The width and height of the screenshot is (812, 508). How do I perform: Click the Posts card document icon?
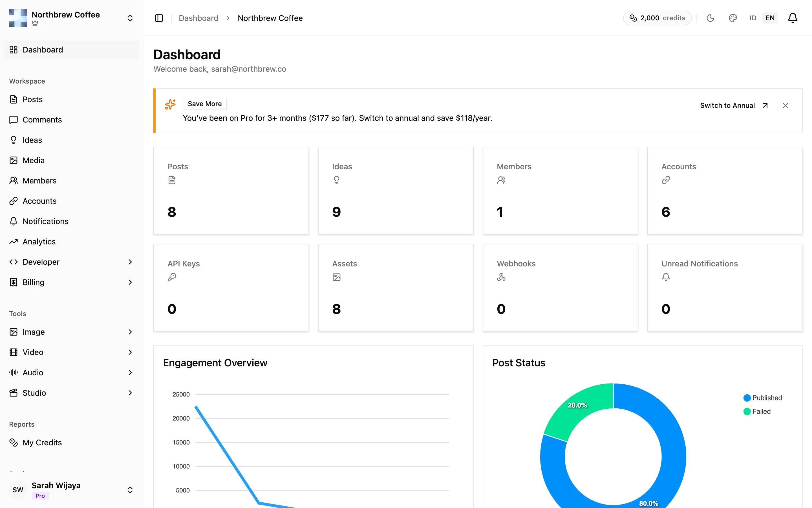[x=172, y=180]
